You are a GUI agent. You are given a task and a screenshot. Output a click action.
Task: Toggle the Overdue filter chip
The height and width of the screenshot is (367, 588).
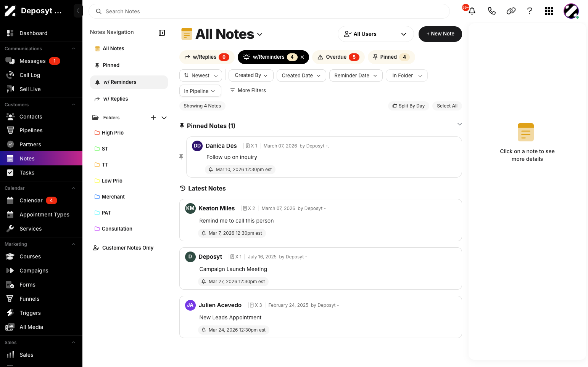[338, 57]
